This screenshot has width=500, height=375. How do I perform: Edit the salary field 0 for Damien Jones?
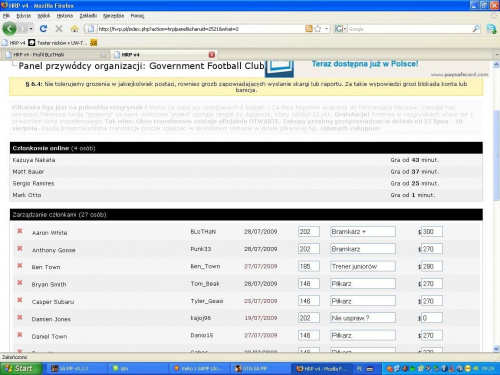tap(432, 318)
